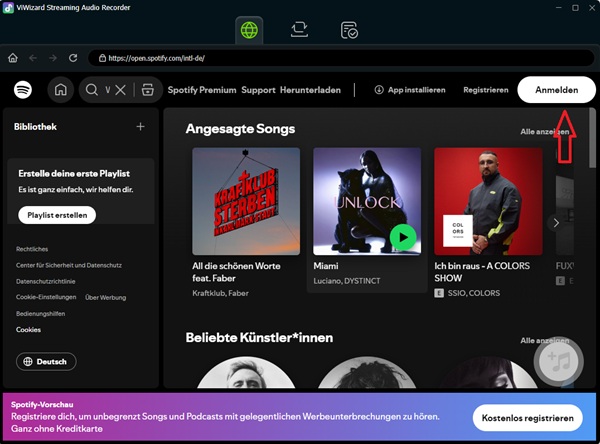Click the URL address field
The height and width of the screenshot is (444, 600).
(341, 58)
